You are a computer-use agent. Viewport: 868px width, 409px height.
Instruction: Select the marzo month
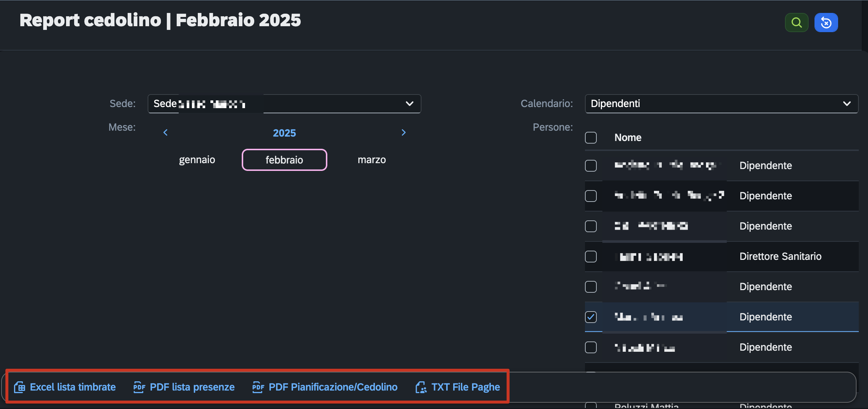click(x=372, y=160)
